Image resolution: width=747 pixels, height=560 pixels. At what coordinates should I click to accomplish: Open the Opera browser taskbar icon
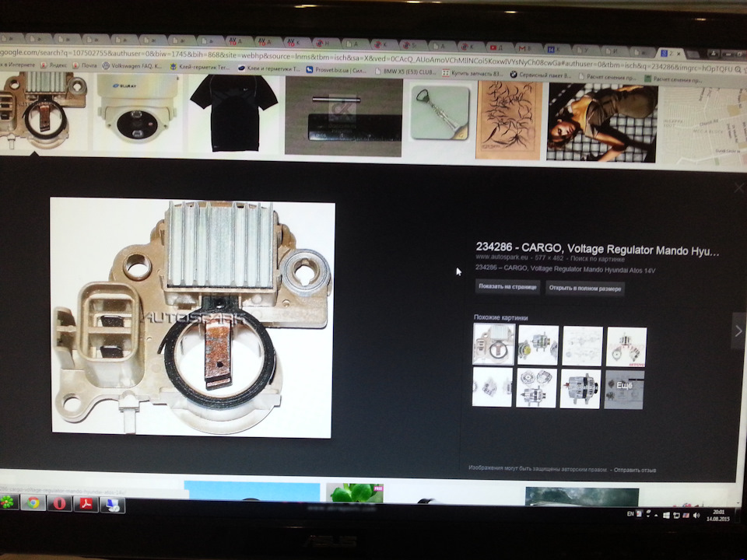(x=59, y=503)
